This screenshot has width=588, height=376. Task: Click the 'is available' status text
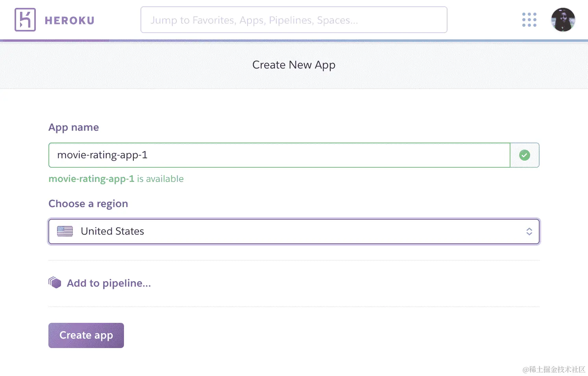(x=160, y=179)
